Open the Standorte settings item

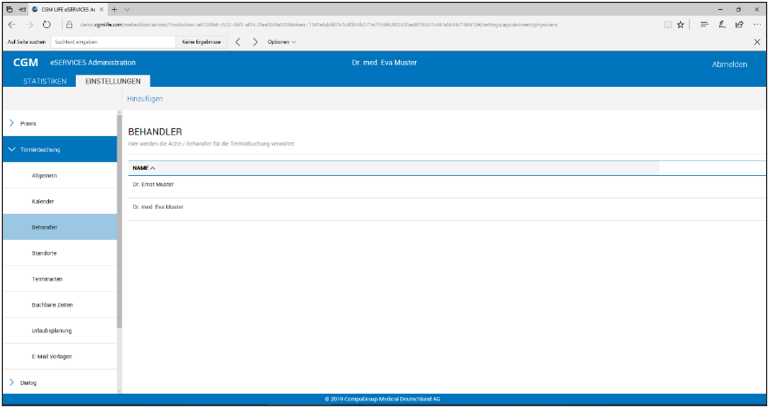pyautogui.click(x=60, y=254)
